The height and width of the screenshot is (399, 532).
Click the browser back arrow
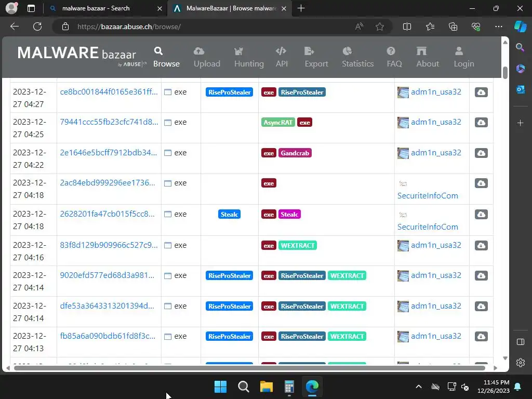pos(15,26)
